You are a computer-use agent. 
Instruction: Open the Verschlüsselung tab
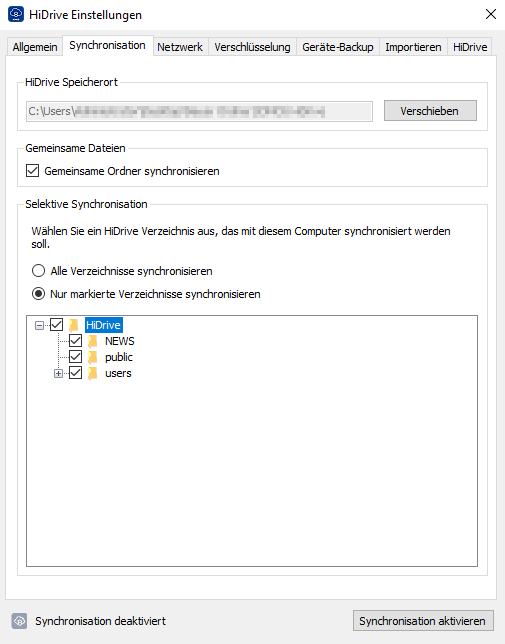click(x=252, y=47)
